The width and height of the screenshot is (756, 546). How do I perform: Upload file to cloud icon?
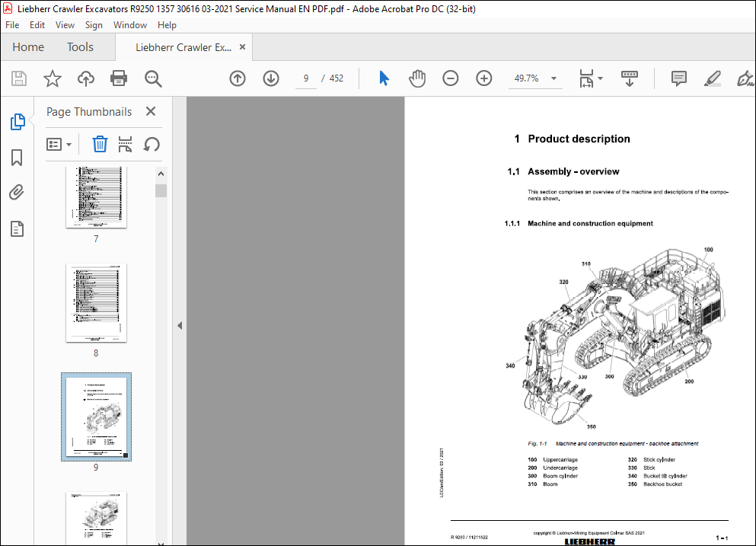(x=86, y=78)
